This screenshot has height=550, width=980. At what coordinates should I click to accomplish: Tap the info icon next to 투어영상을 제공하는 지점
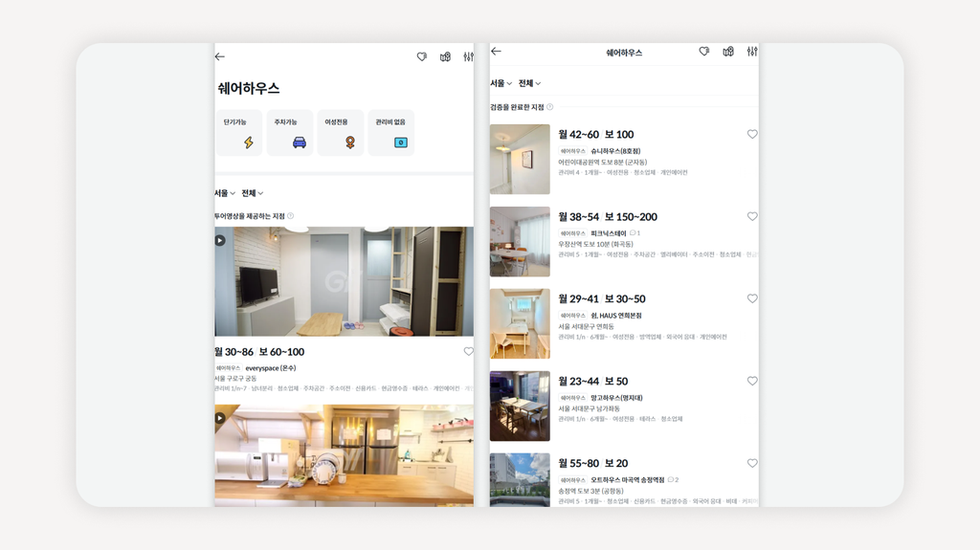[x=291, y=216]
